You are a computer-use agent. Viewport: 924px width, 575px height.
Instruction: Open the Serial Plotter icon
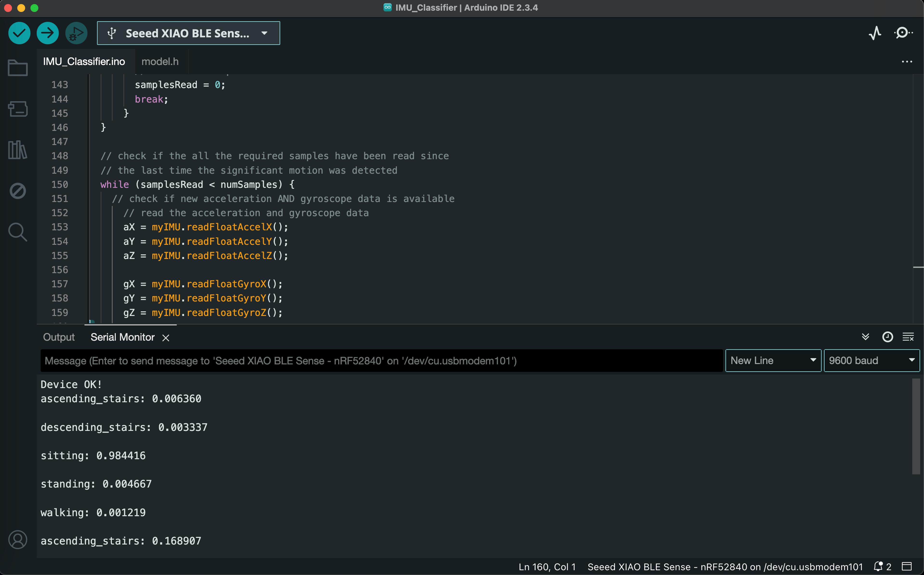click(874, 33)
